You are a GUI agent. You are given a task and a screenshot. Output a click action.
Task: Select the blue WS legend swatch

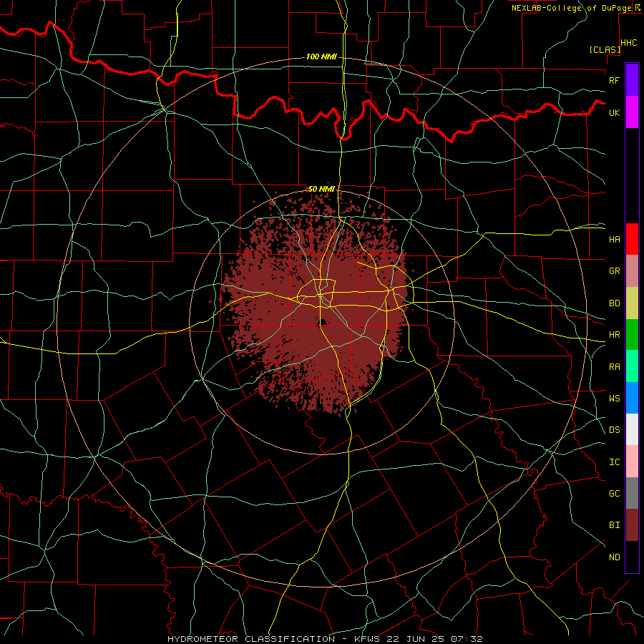coord(632,398)
